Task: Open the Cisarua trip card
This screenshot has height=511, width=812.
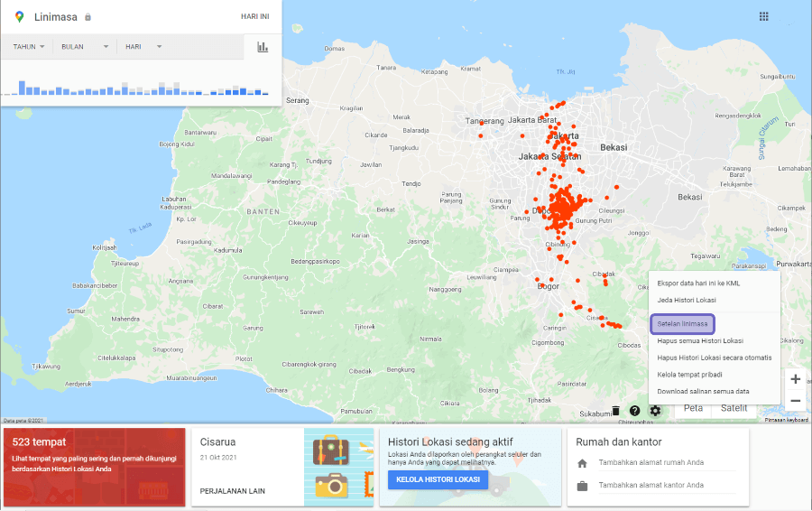Action: click(282, 467)
